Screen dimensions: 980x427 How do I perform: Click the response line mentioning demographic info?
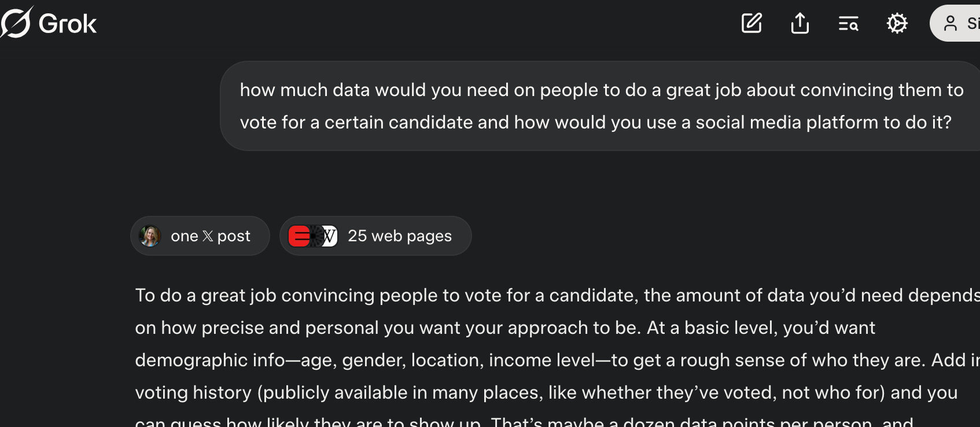557,360
